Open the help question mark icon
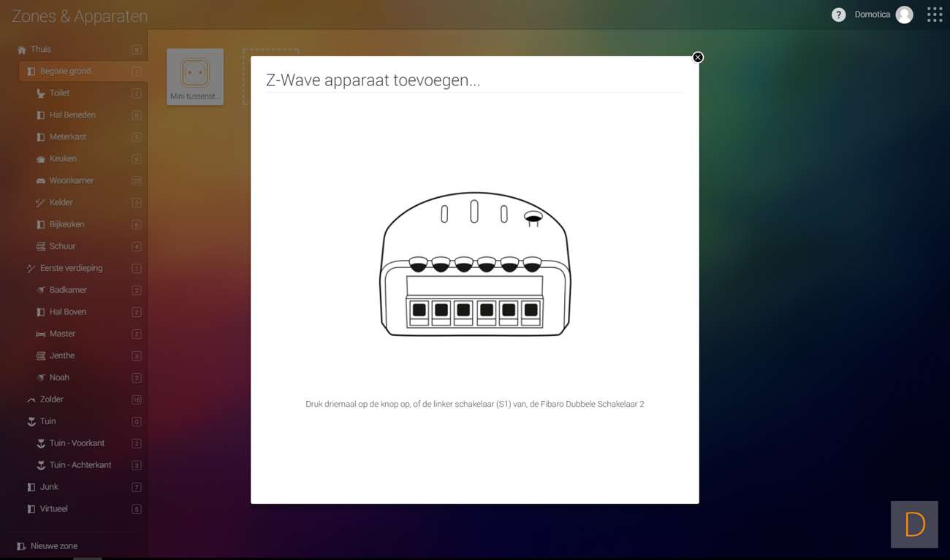950x560 pixels. (838, 15)
